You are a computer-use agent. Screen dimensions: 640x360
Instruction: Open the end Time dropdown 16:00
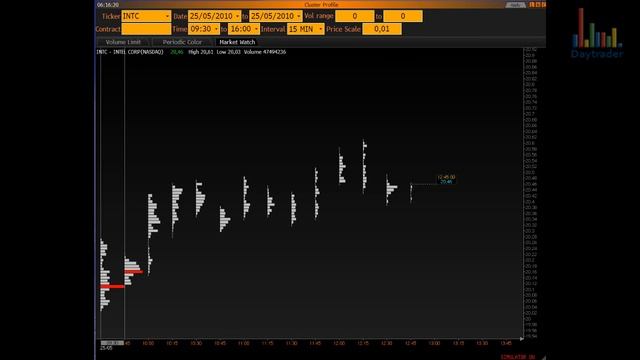[x=244, y=29]
